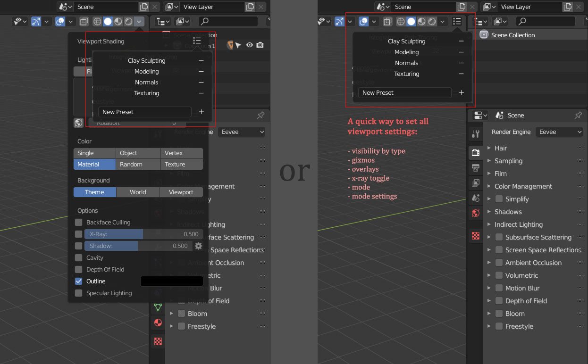Click outliner search field in right mockup
The width and height of the screenshot is (588, 364).
tap(546, 21)
